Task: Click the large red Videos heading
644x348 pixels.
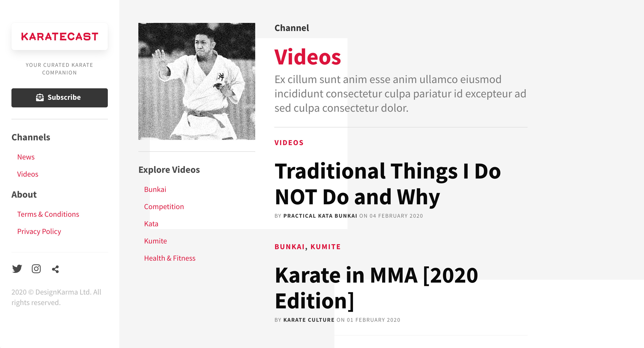Action: [x=308, y=57]
